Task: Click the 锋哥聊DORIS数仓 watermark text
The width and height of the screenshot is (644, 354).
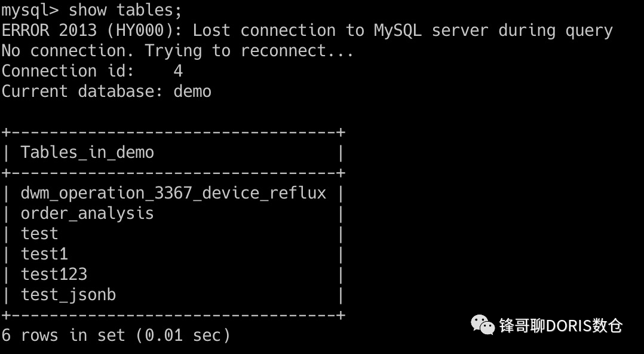Action: pyautogui.click(x=560, y=326)
